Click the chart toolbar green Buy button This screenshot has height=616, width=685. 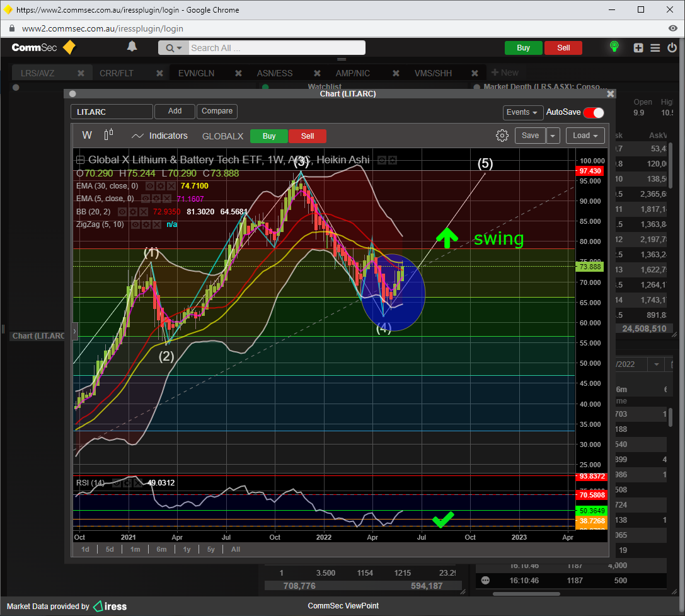click(269, 136)
